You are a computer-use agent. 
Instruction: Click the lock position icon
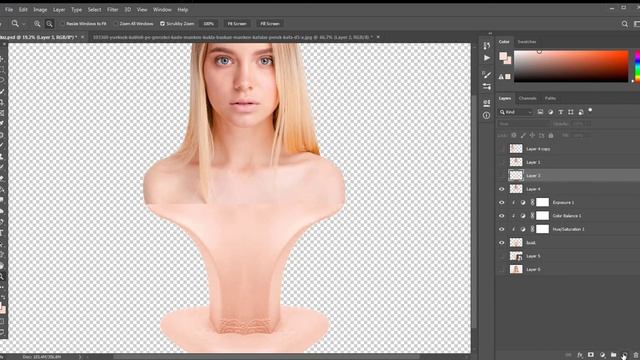(532, 135)
